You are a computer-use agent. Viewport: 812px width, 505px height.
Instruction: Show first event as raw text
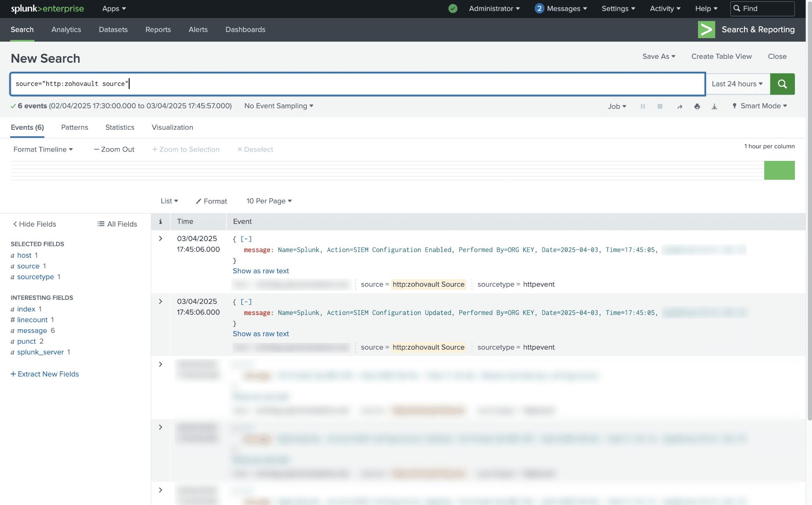tap(261, 271)
